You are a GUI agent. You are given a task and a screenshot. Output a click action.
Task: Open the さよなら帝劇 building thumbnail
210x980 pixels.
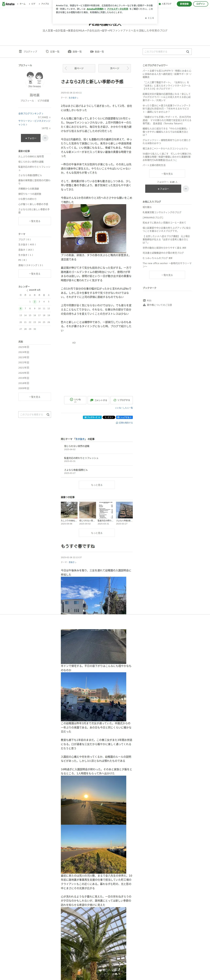click(x=124, y=510)
